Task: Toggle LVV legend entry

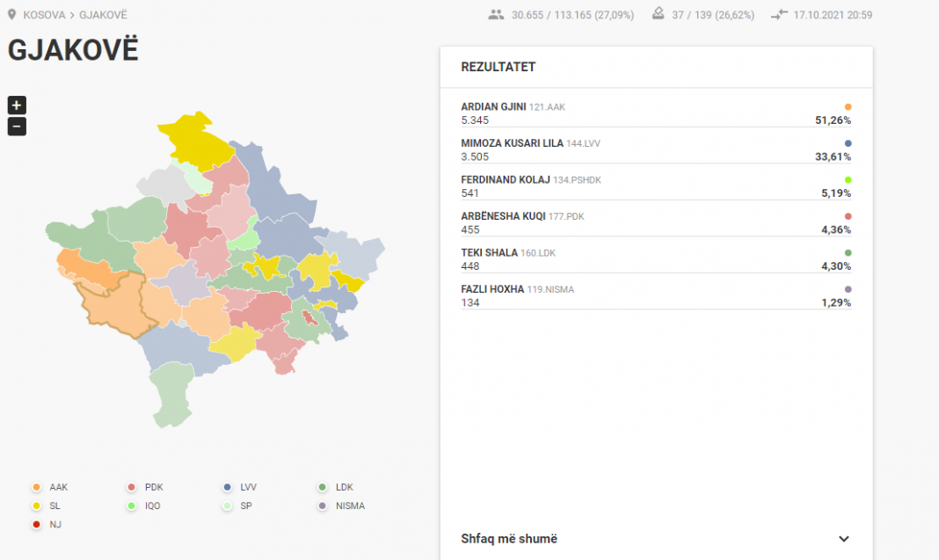Action: (x=239, y=488)
